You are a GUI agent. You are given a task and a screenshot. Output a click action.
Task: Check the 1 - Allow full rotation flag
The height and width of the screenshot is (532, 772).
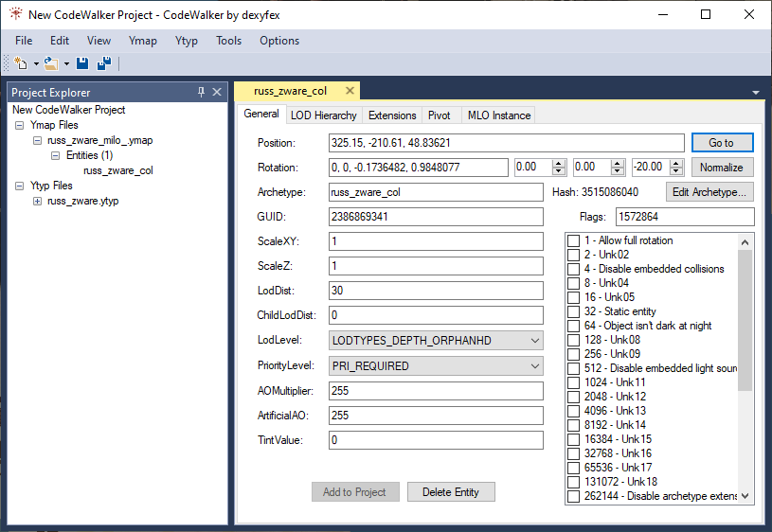(x=574, y=240)
